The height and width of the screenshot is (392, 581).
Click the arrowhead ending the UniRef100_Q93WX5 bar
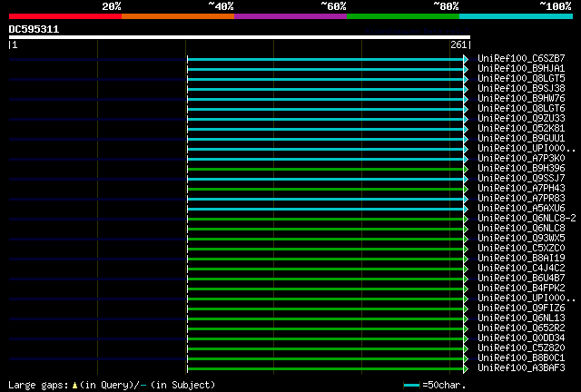(466, 239)
